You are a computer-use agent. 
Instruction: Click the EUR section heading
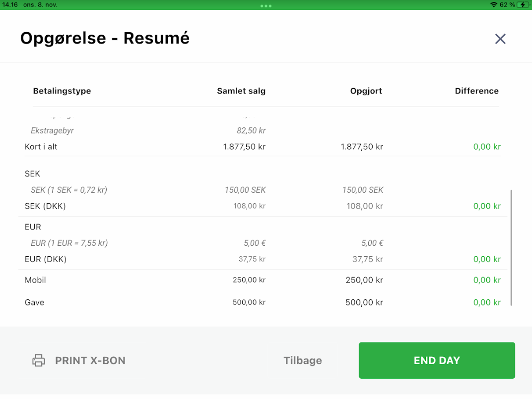click(33, 227)
